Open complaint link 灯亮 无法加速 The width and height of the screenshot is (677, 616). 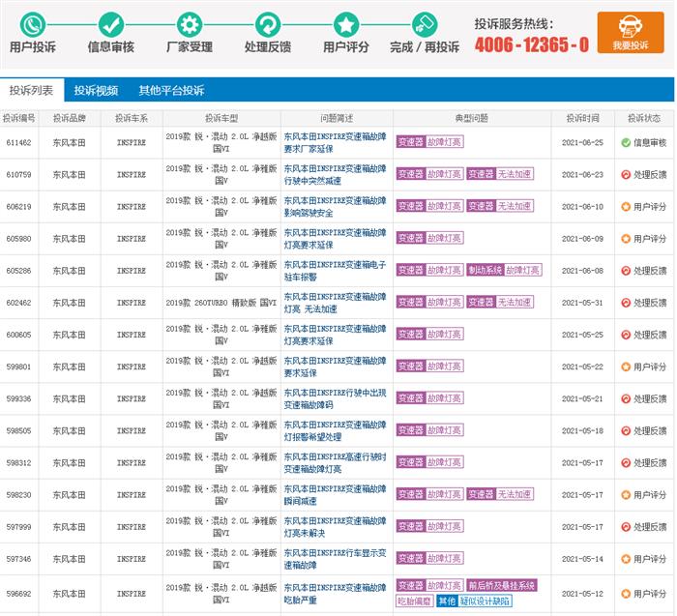[335, 303]
